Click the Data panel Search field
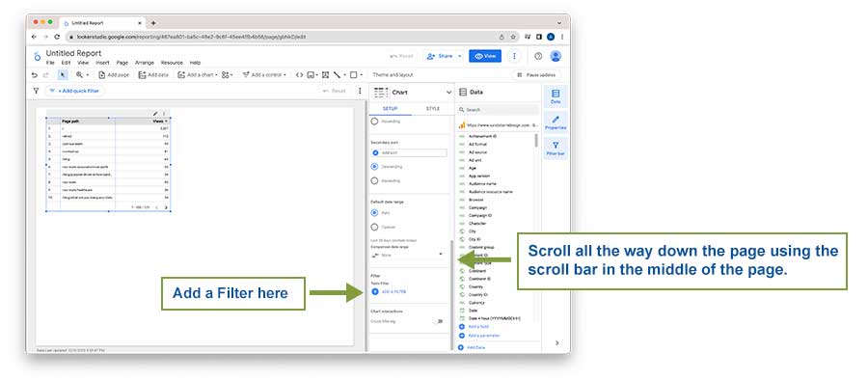Image resolution: width=868 pixels, height=380 pixels. click(x=499, y=110)
